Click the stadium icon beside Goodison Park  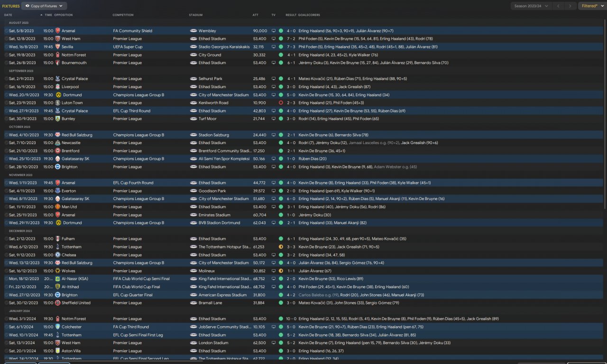point(193,191)
